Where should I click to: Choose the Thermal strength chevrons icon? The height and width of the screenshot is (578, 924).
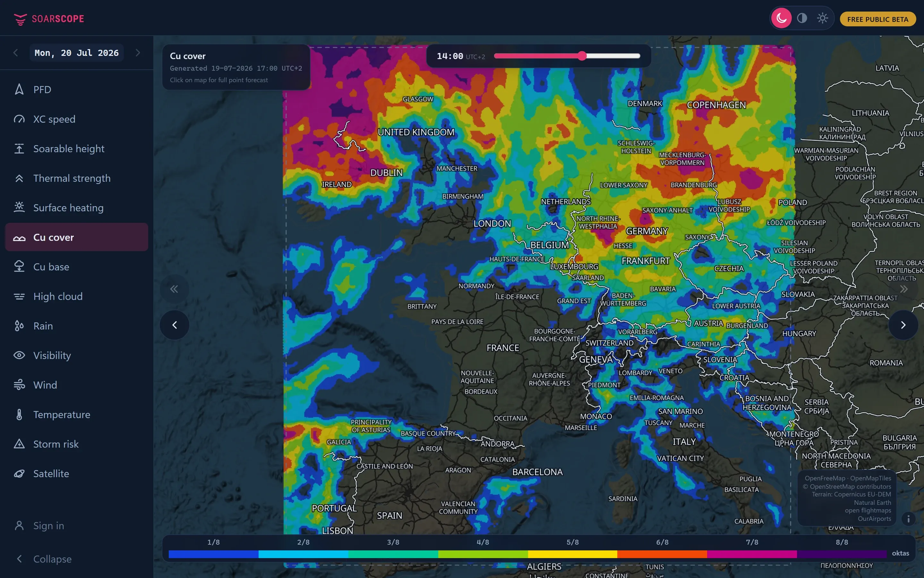[19, 178]
